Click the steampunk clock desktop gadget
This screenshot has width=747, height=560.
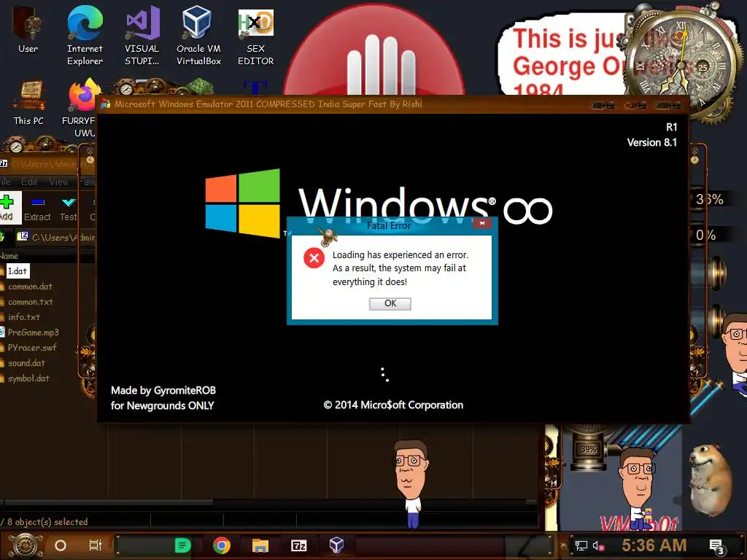pos(681,64)
